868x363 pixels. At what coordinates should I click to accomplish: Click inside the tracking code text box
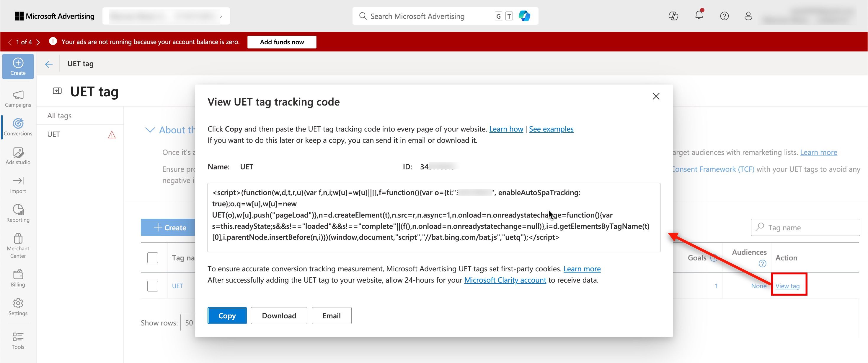coord(434,218)
